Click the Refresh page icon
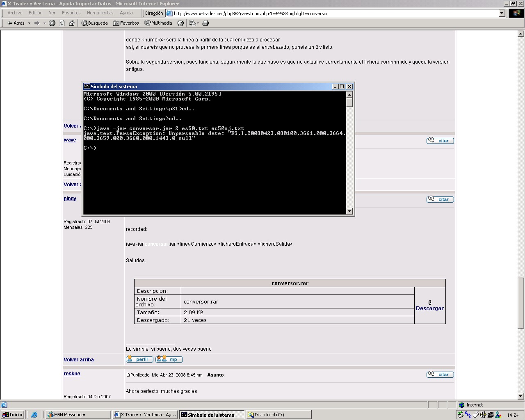The width and height of the screenshot is (525, 420). [x=62, y=23]
